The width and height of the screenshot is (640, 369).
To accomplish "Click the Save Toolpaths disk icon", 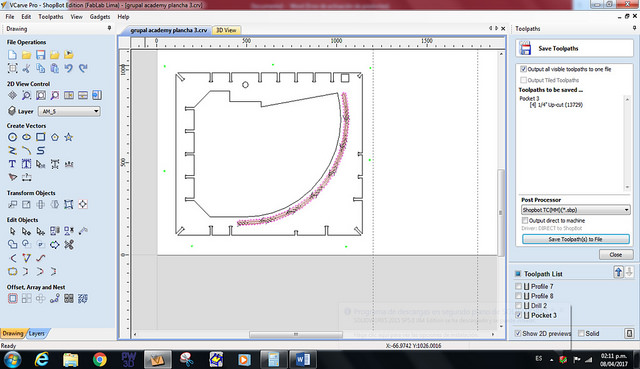I will [525, 48].
